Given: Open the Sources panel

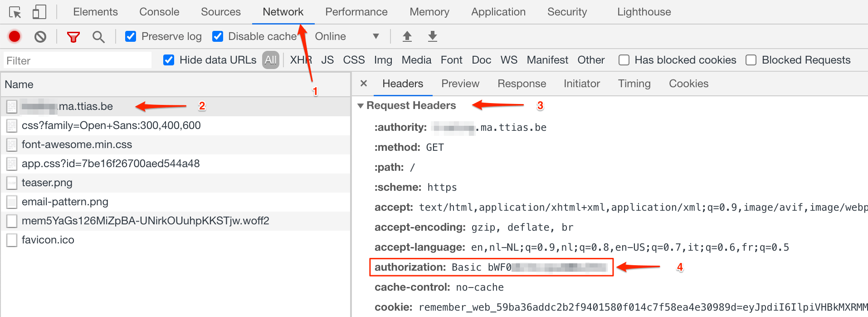Looking at the screenshot, I should [221, 12].
